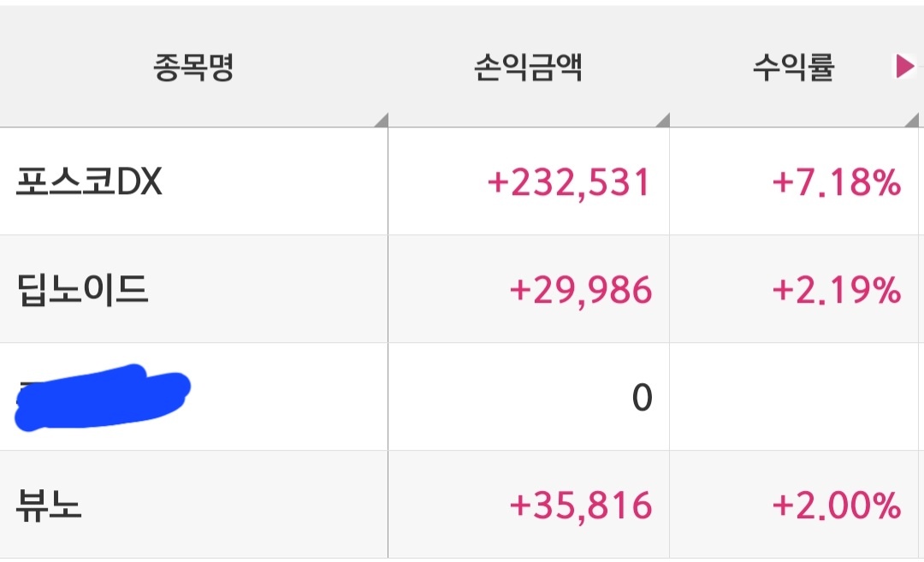Click the 수익률 header text
Viewport: 924px width, 562px height.
tap(794, 67)
